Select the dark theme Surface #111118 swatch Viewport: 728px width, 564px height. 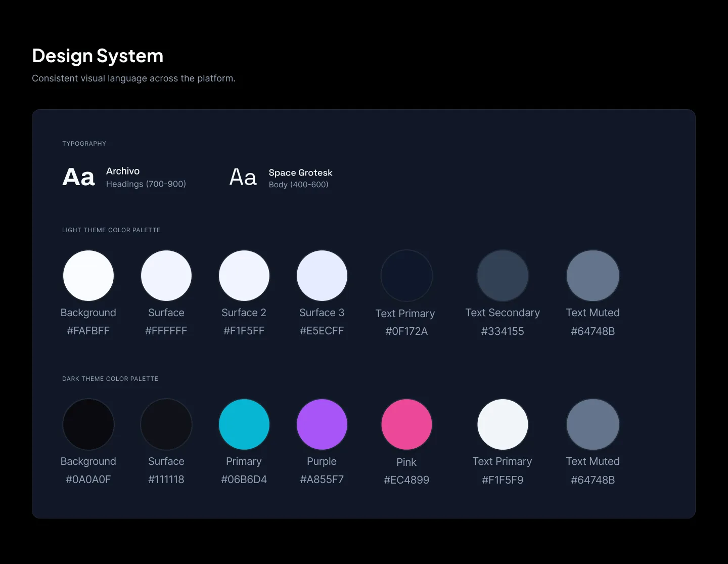pyautogui.click(x=166, y=424)
